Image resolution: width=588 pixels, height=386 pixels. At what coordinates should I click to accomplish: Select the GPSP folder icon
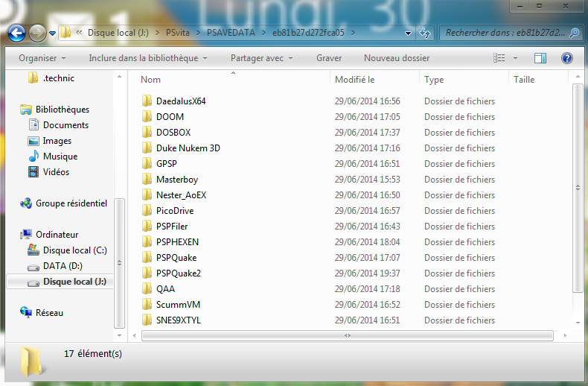point(147,163)
